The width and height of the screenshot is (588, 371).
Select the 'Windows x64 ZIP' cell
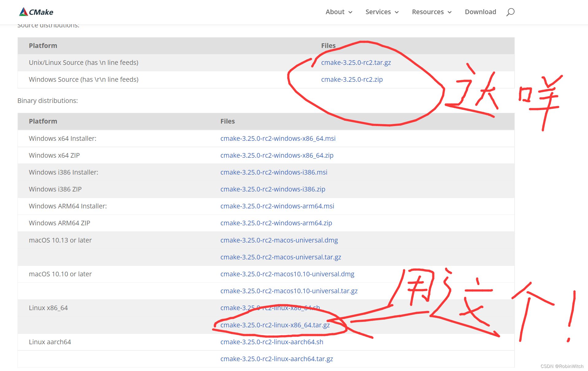point(54,156)
